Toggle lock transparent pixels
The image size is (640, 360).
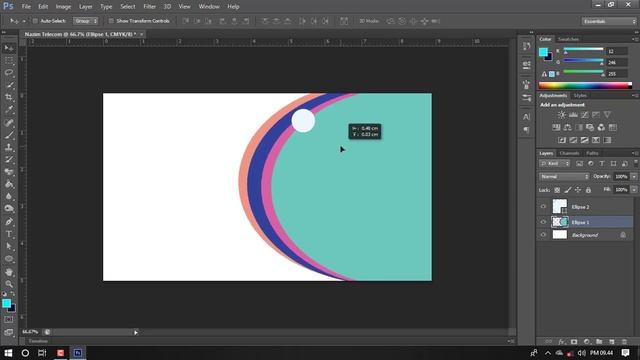click(557, 190)
